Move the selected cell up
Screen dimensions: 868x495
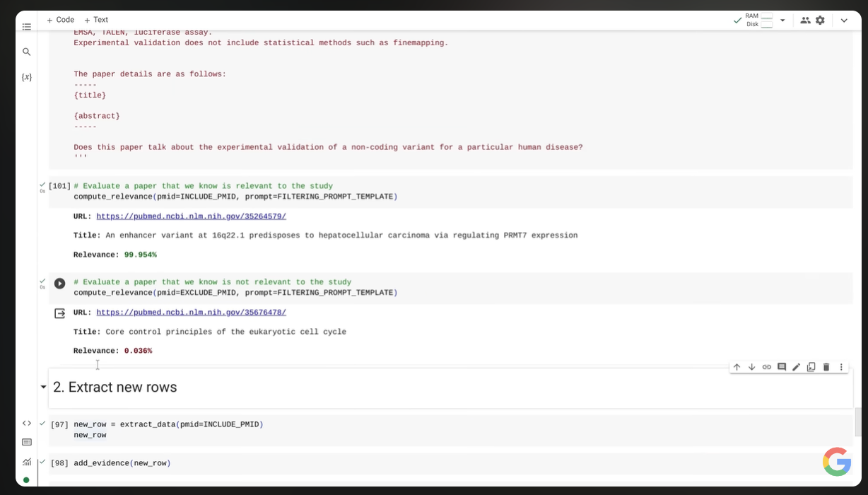(x=737, y=367)
